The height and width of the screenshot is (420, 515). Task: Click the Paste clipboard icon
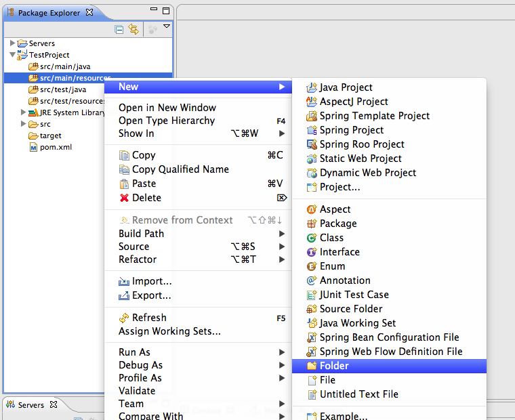[124, 184]
